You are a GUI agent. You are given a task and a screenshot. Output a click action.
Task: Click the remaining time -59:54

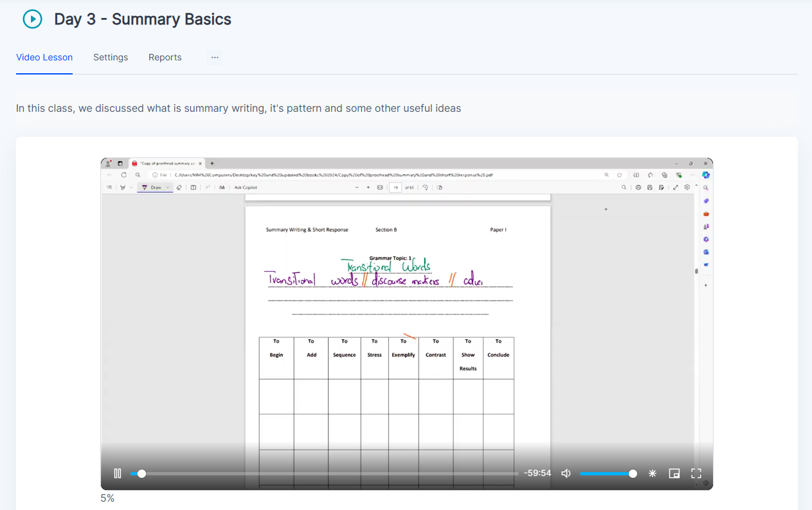point(537,473)
